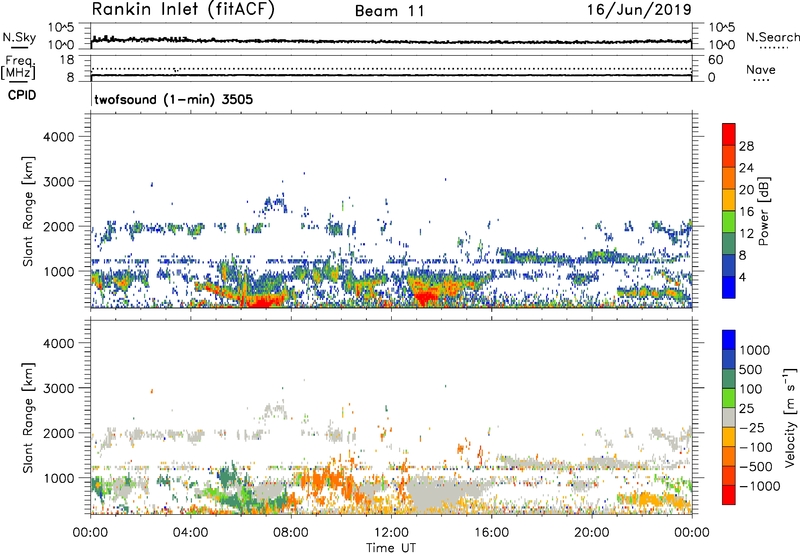Click the 'Slant Range [km]' label of power panel
Image resolution: width=800 pixels, height=554 pixels.
pyautogui.click(x=28, y=212)
